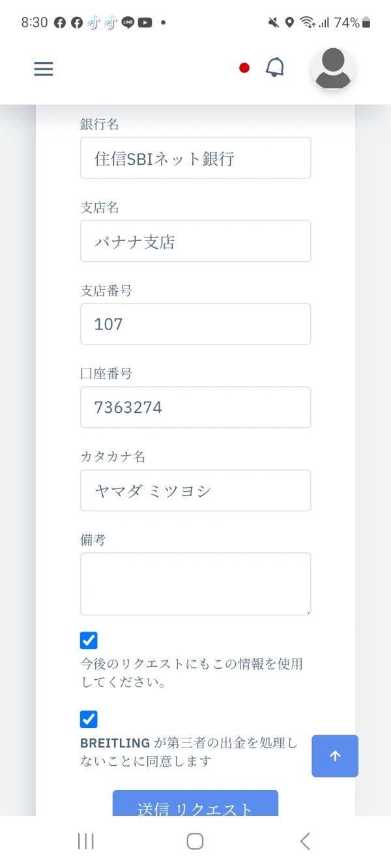Select the 口座番号 account number field
The height and width of the screenshot is (868, 391).
click(x=195, y=407)
